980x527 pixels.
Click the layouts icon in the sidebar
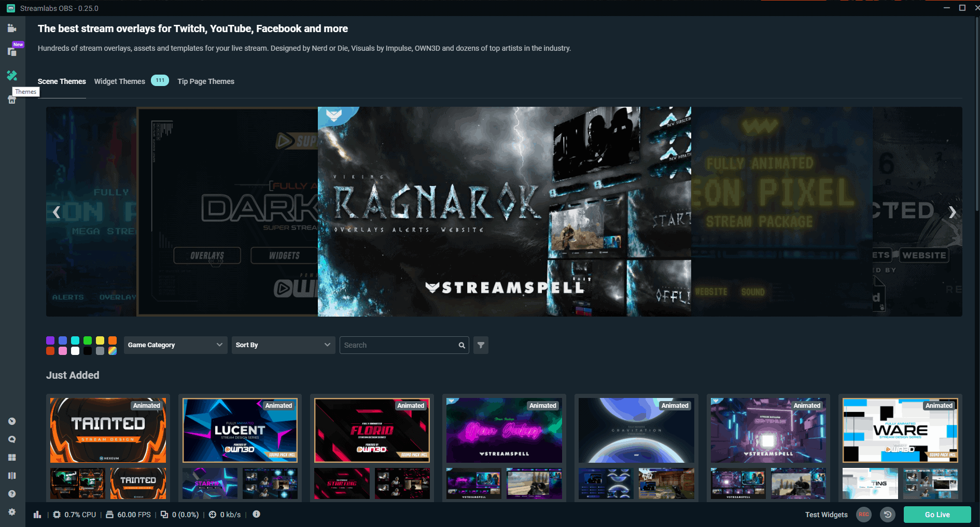[x=12, y=475]
